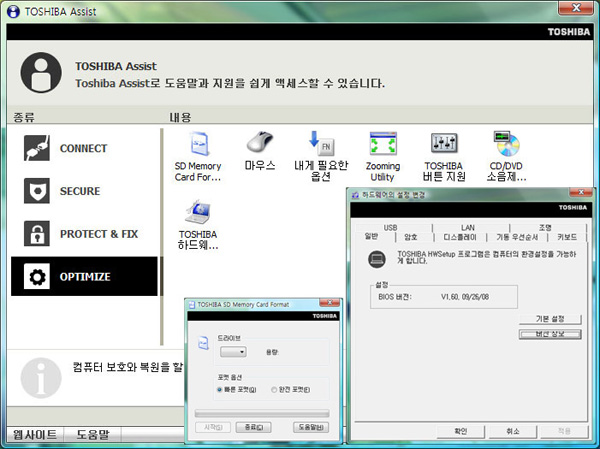The image size is (600, 449).
Task: Click the 버전 정보 button
Action: click(x=550, y=334)
